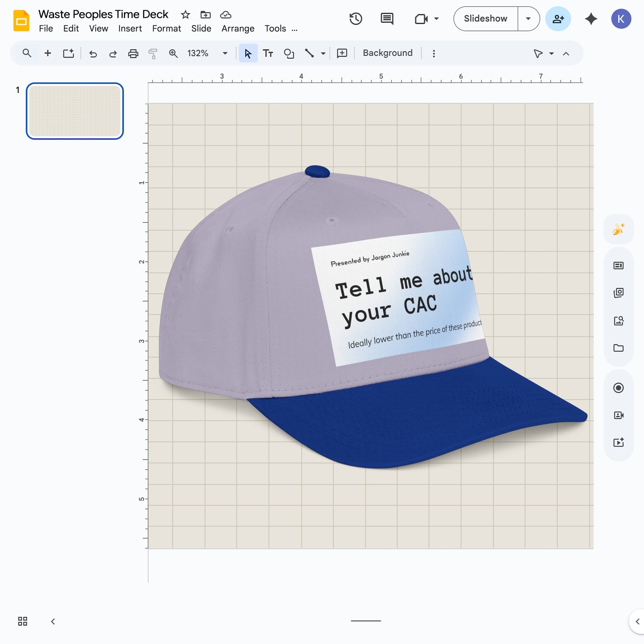Select the text box tool
The height and width of the screenshot is (644, 644).
tap(268, 53)
